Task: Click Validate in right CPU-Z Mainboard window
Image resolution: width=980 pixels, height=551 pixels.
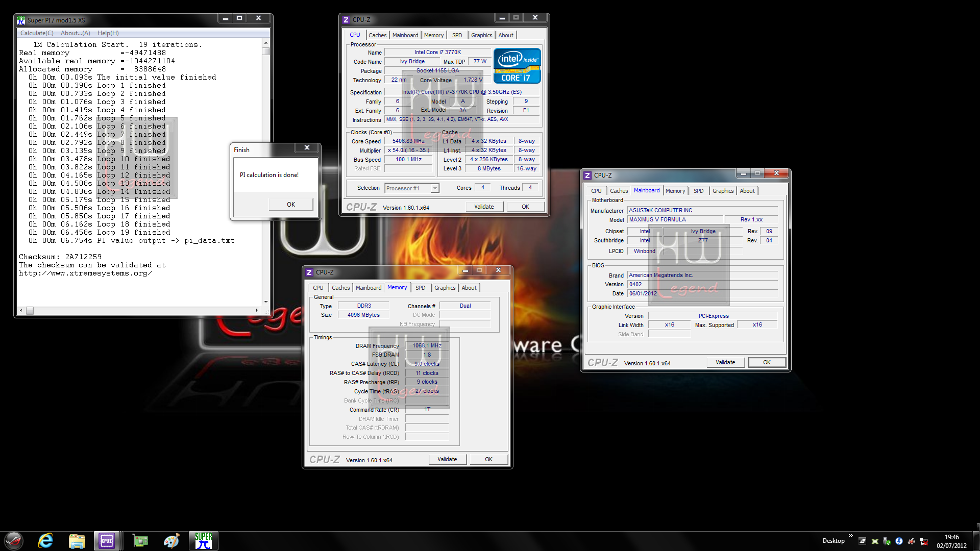Action: point(725,362)
